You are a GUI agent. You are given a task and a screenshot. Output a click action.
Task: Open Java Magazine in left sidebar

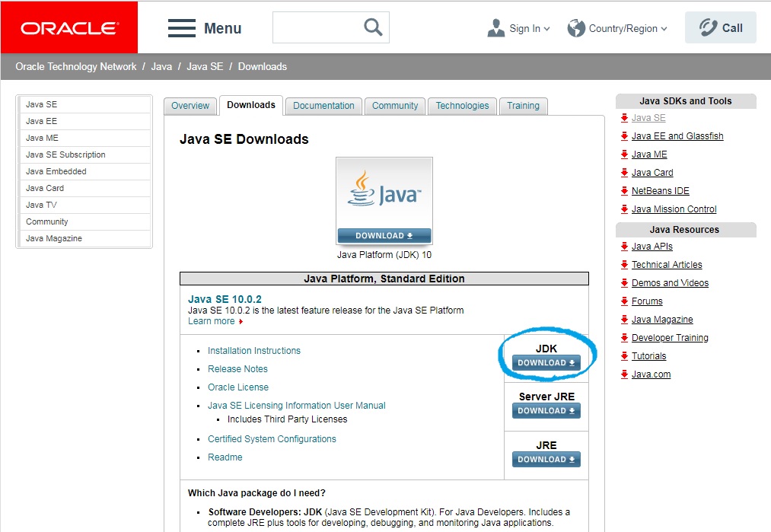(84, 238)
